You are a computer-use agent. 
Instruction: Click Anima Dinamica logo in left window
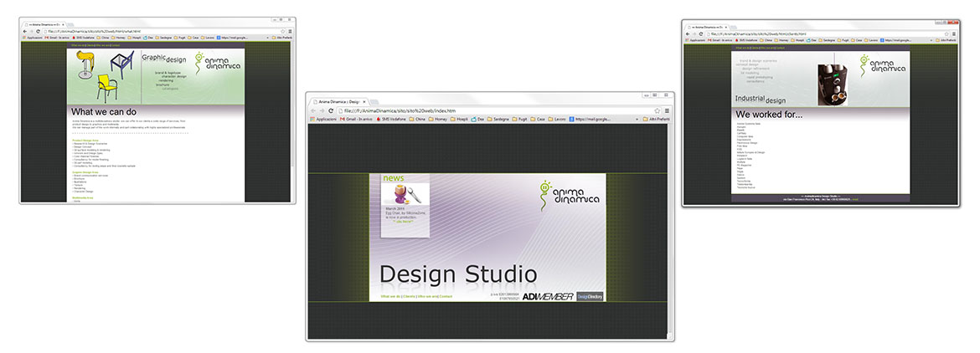(216, 64)
